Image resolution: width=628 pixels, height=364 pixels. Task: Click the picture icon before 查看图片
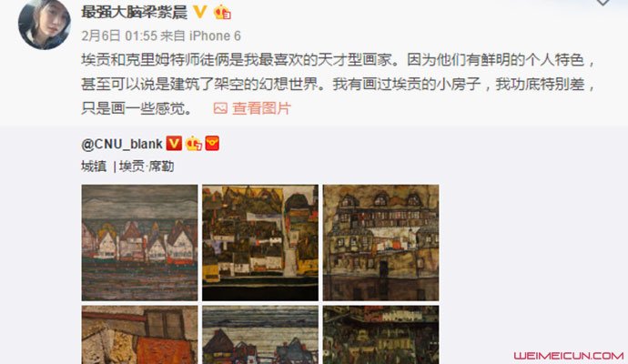pos(220,108)
